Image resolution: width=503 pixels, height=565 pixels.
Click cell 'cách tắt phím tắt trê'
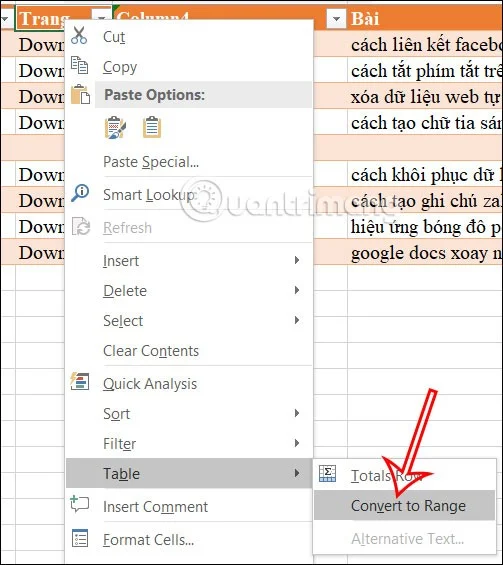425,71
